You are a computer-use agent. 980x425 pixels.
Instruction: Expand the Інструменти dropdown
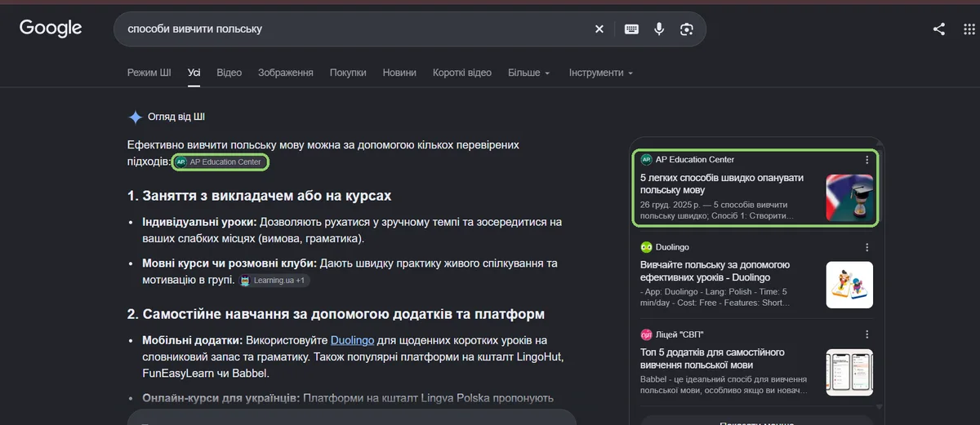point(601,73)
